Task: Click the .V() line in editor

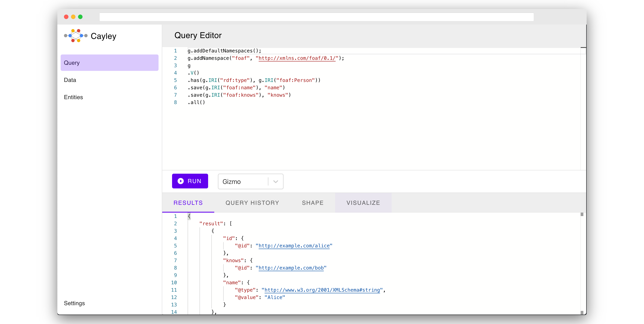Action: pos(194,73)
